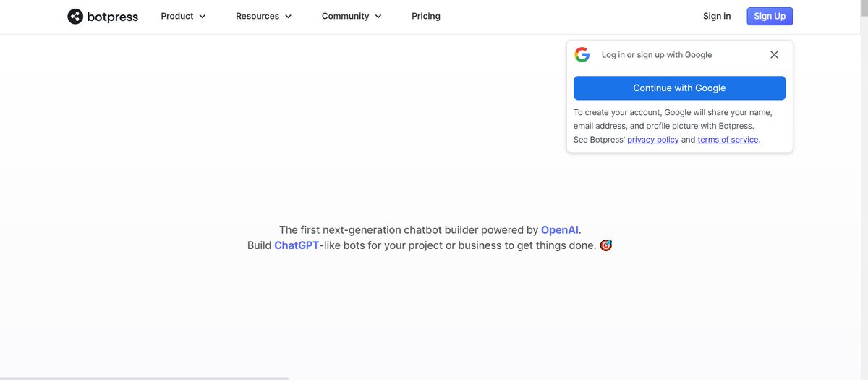Click the ChatGPT link in the tagline

coord(297,245)
